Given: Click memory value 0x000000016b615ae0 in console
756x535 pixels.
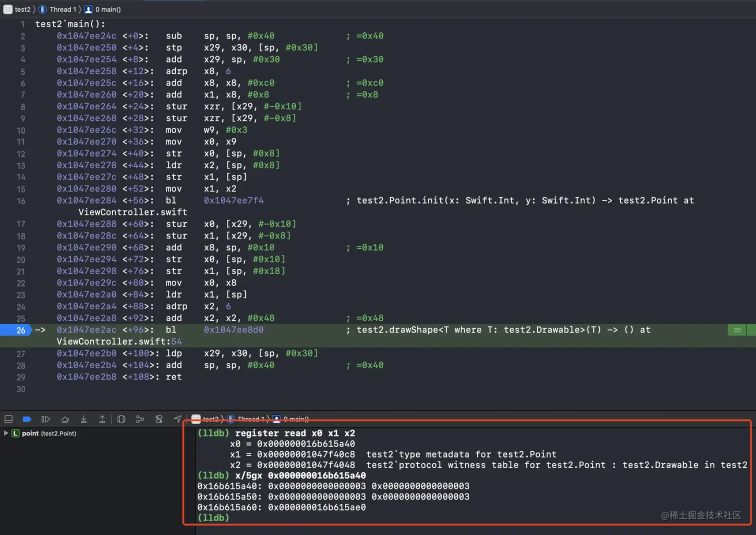Looking at the screenshot, I should (317, 507).
